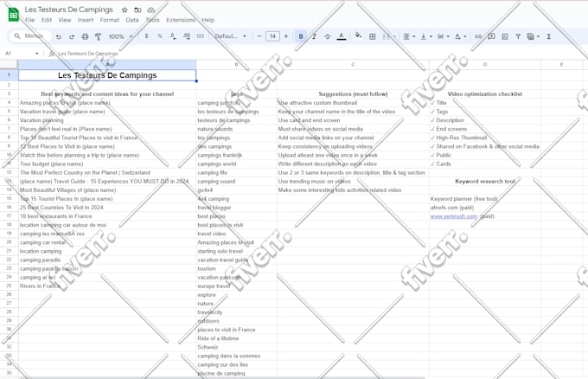The height and width of the screenshot is (379, 588).
Task: Click the Functions sigma icon
Action: pos(548,36)
